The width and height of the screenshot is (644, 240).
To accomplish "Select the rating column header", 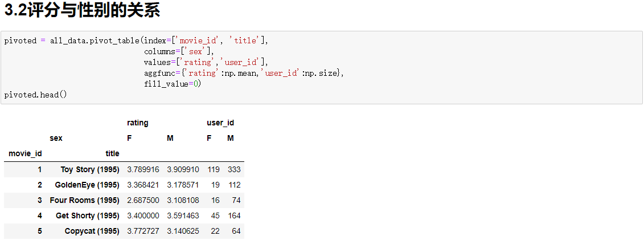I will (x=137, y=123).
